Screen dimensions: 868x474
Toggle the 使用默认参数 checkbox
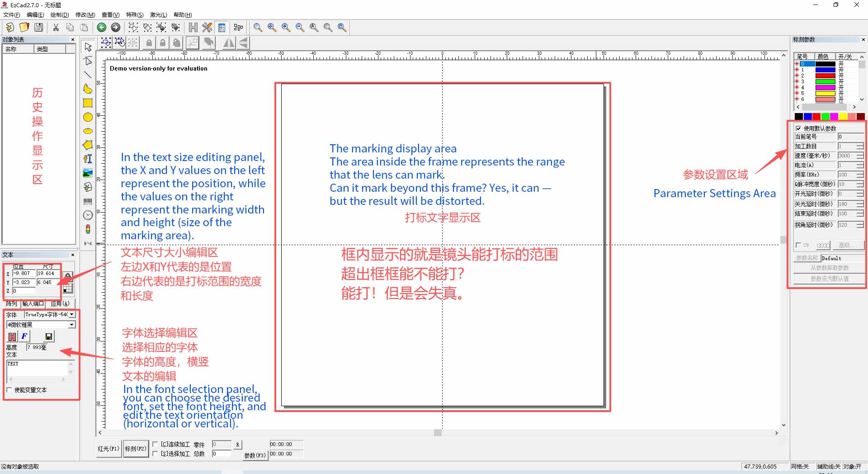pyautogui.click(x=799, y=128)
